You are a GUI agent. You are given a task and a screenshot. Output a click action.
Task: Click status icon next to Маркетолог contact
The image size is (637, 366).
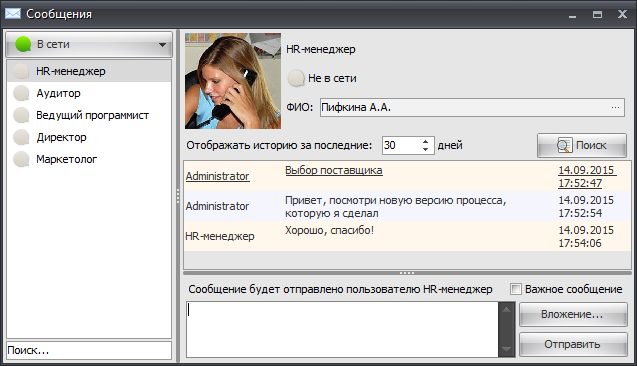click(21, 159)
